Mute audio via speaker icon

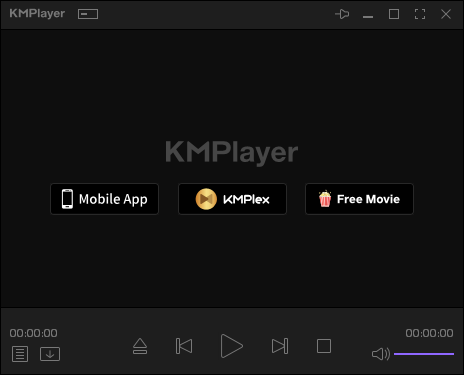click(381, 354)
